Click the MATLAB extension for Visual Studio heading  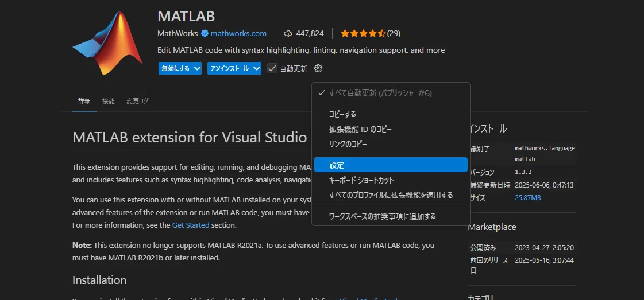tap(190, 137)
